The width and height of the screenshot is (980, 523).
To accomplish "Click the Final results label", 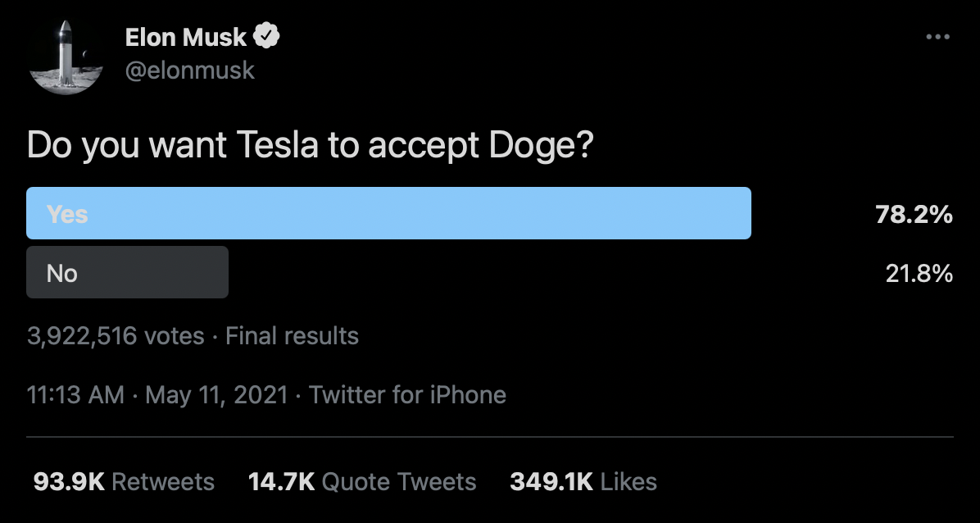I will (292, 336).
